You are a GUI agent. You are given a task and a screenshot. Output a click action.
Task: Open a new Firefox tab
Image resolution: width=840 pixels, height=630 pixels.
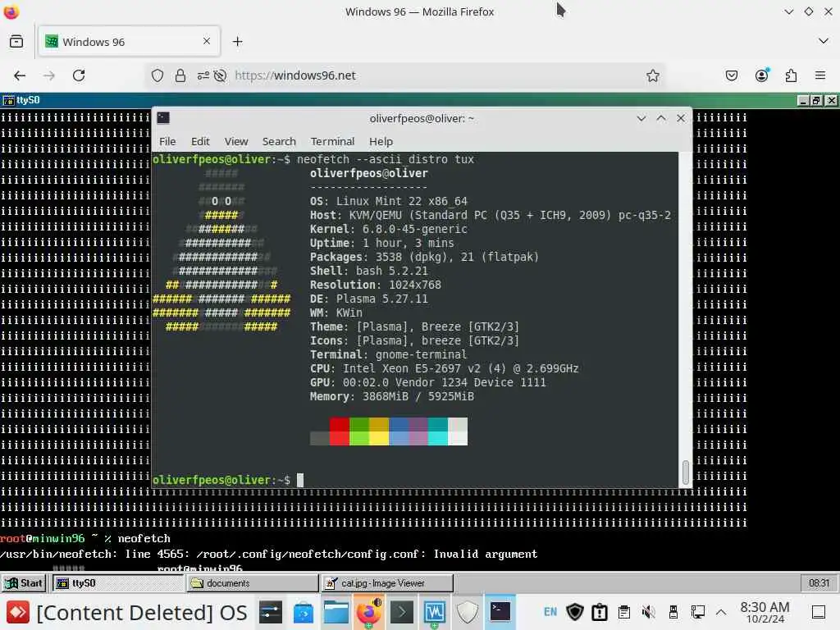point(237,41)
